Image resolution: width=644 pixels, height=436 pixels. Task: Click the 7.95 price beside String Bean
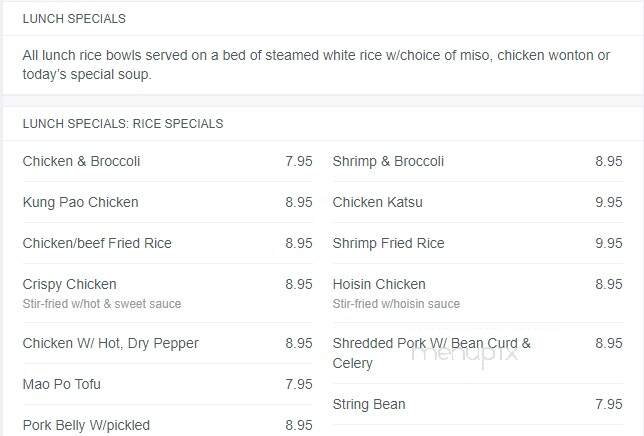pos(608,404)
